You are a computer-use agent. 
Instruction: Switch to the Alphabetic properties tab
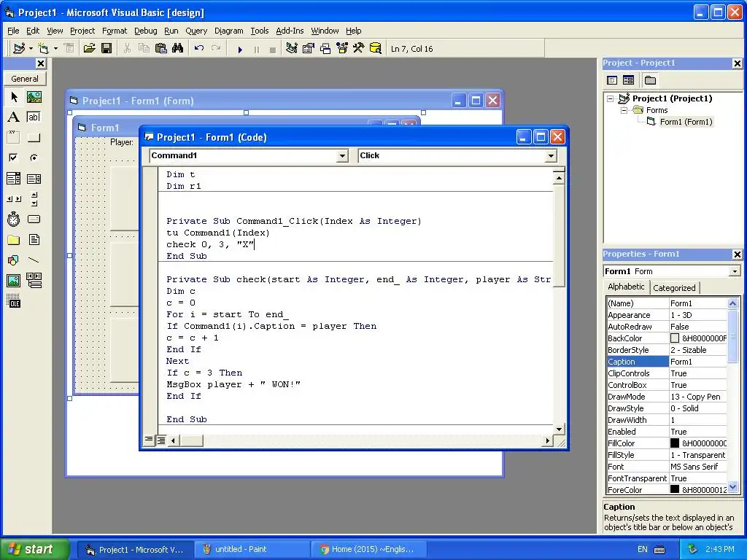pos(626,287)
